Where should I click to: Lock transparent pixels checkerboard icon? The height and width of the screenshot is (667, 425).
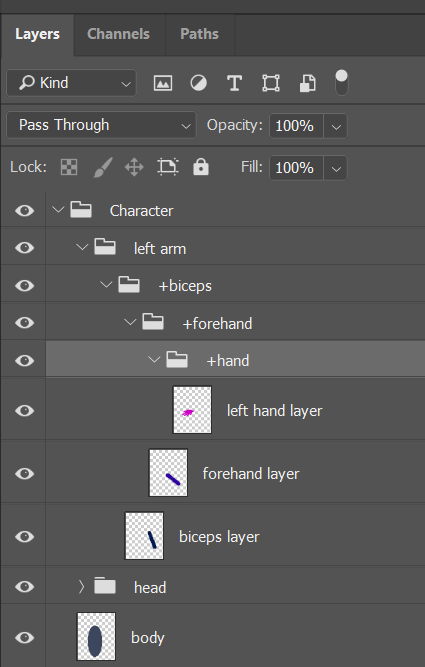(69, 167)
